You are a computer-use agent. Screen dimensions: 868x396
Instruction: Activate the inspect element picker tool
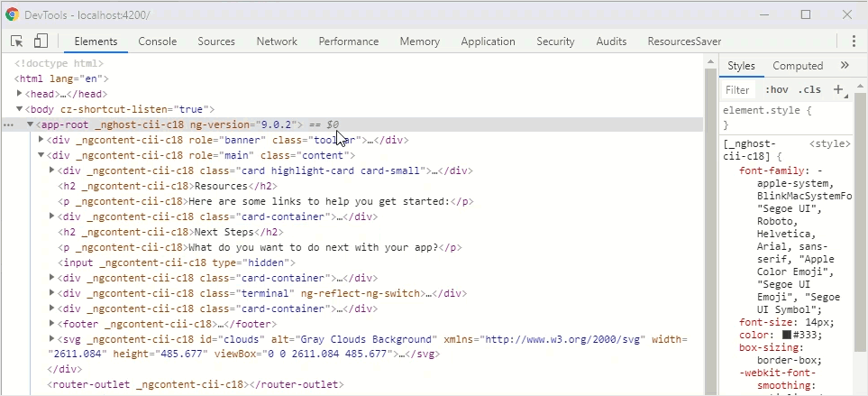[17, 41]
